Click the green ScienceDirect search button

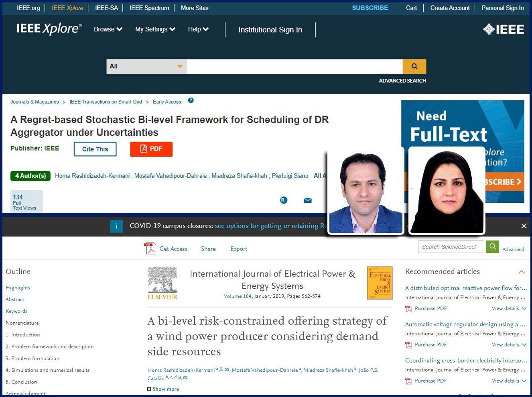click(x=493, y=246)
